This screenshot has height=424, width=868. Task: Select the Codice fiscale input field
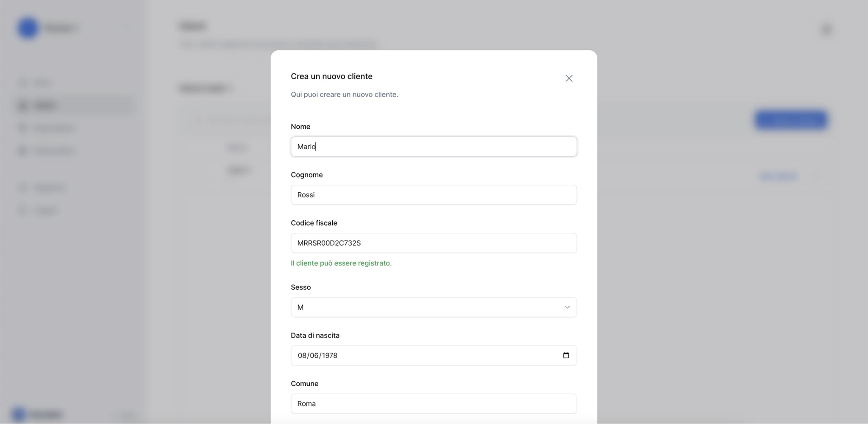point(433,243)
